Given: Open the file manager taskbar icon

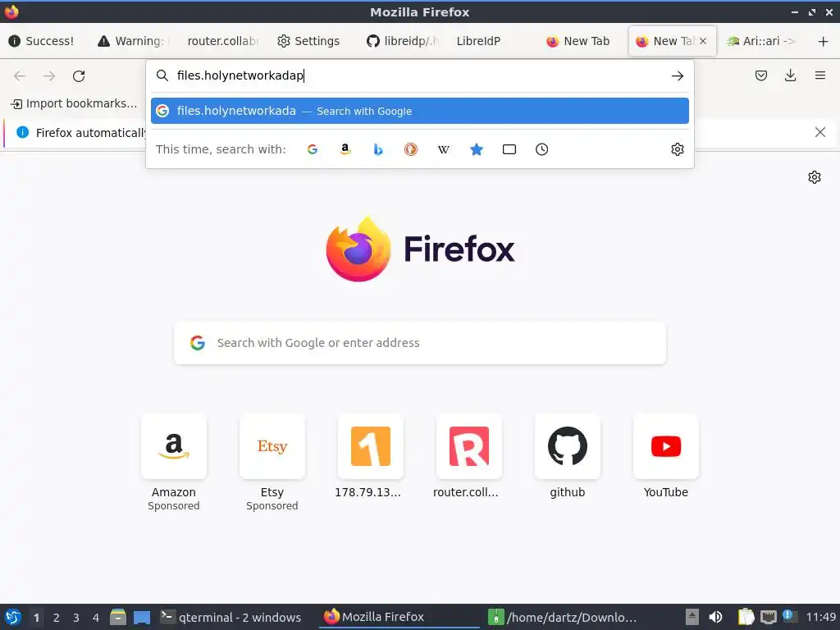Looking at the screenshot, I should (x=118, y=617).
